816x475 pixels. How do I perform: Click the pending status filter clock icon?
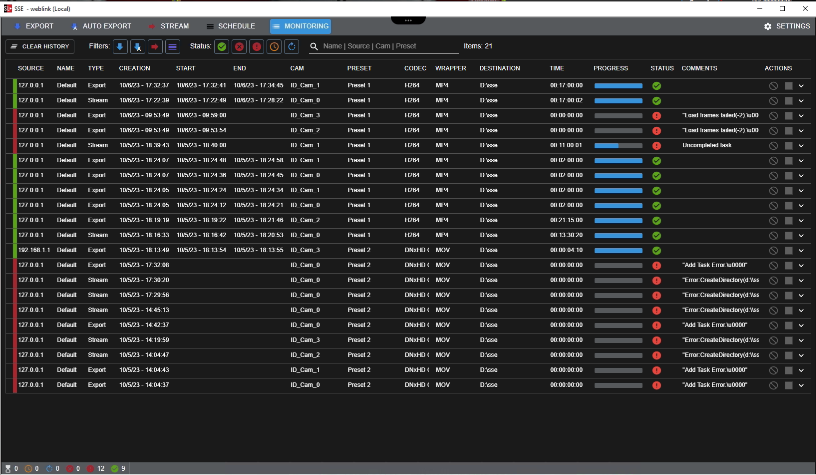point(274,46)
